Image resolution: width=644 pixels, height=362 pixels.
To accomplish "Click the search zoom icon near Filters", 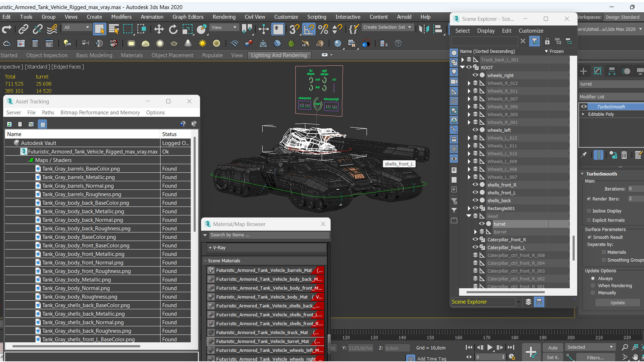I will point(625,347).
